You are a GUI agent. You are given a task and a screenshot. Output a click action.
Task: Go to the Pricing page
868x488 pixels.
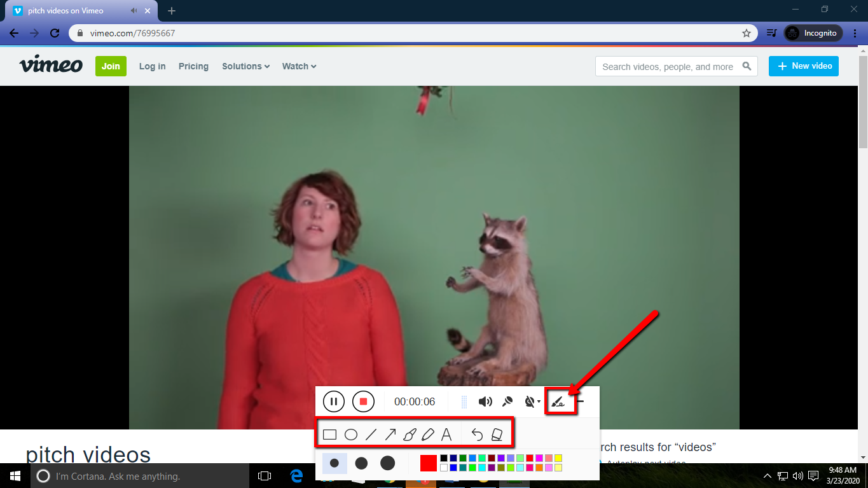193,66
